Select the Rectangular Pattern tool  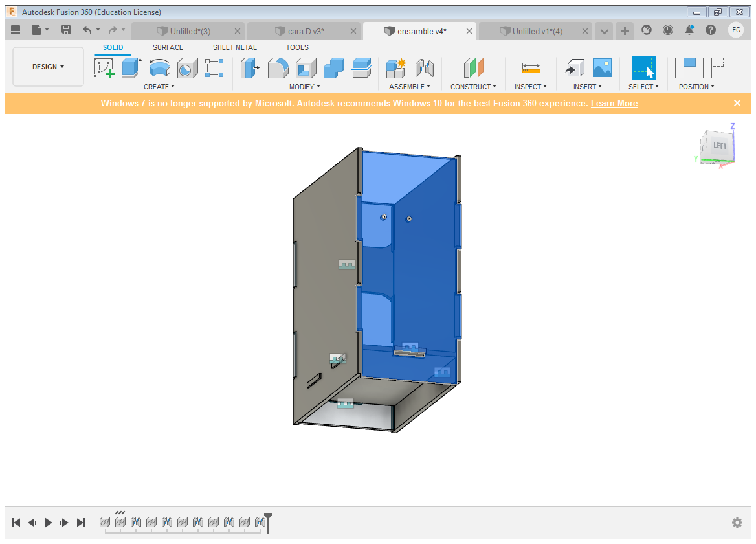pos(214,67)
